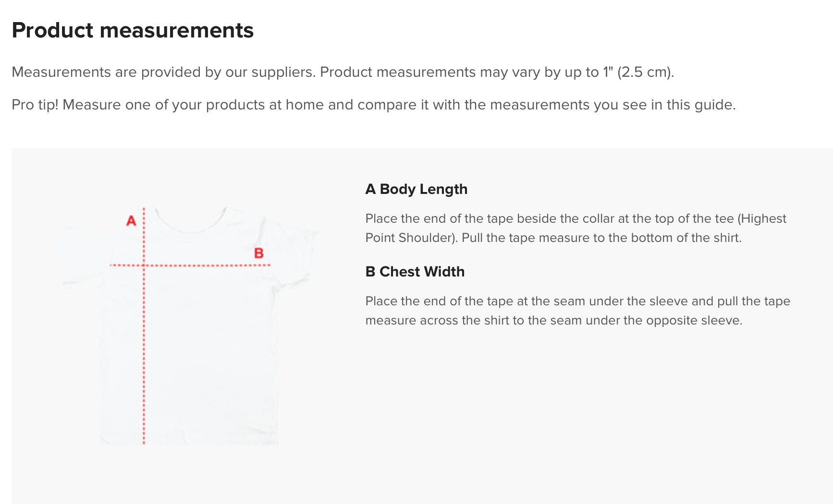Select the "B Chest Width" heading
833x504 pixels.
[x=415, y=272]
